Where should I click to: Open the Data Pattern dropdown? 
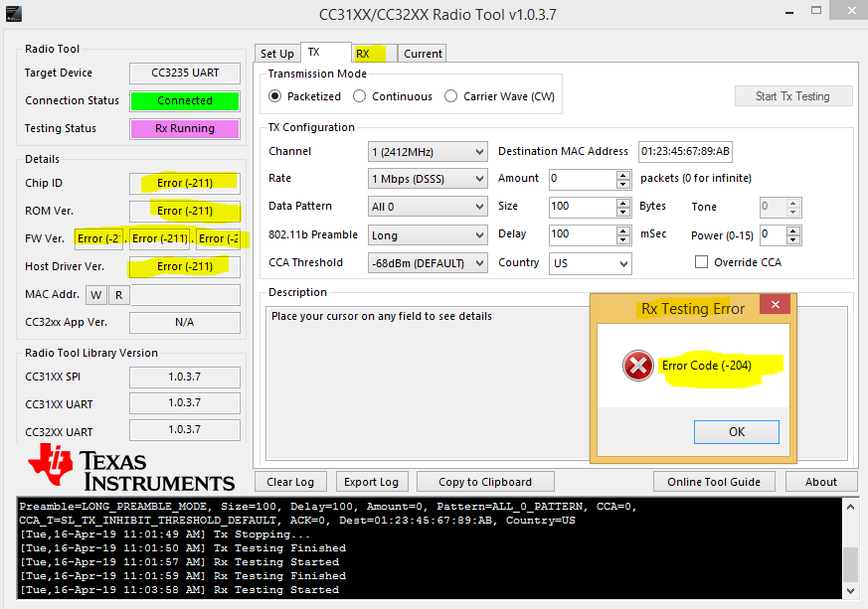coord(428,207)
